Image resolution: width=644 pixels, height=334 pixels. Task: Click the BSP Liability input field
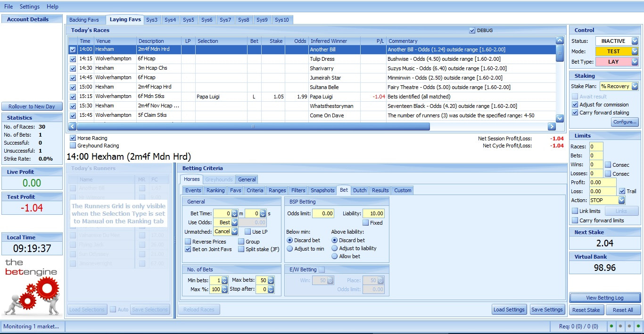click(373, 213)
